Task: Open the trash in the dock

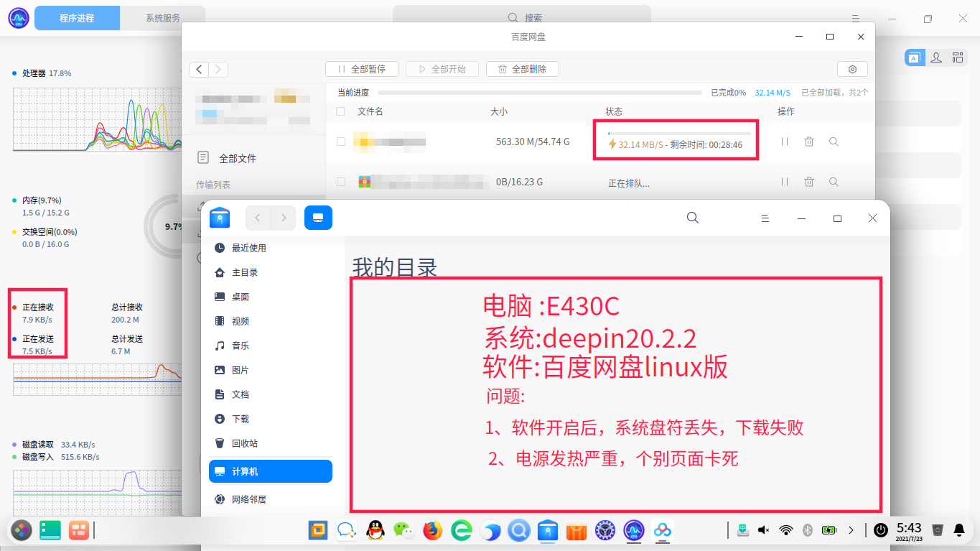Action: click(937, 530)
